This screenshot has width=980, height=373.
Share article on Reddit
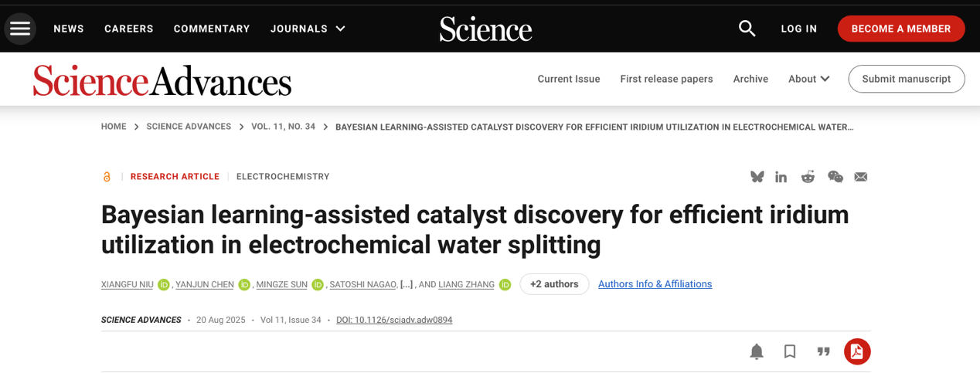pyautogui.click(x=808, y=177)
